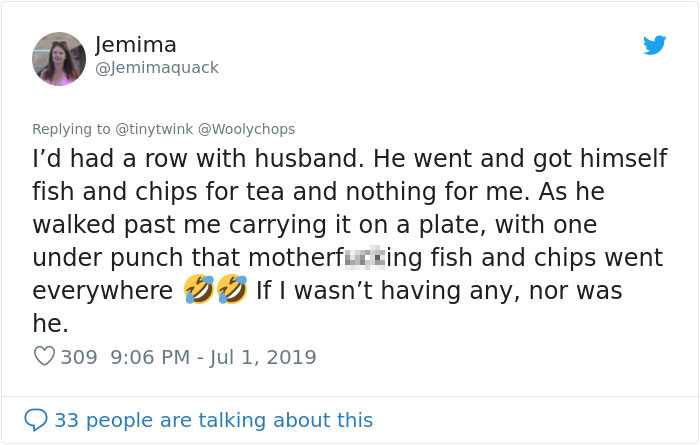Visit the @Jemimaquack handle

pyautogui.click(x=156, y=68)
